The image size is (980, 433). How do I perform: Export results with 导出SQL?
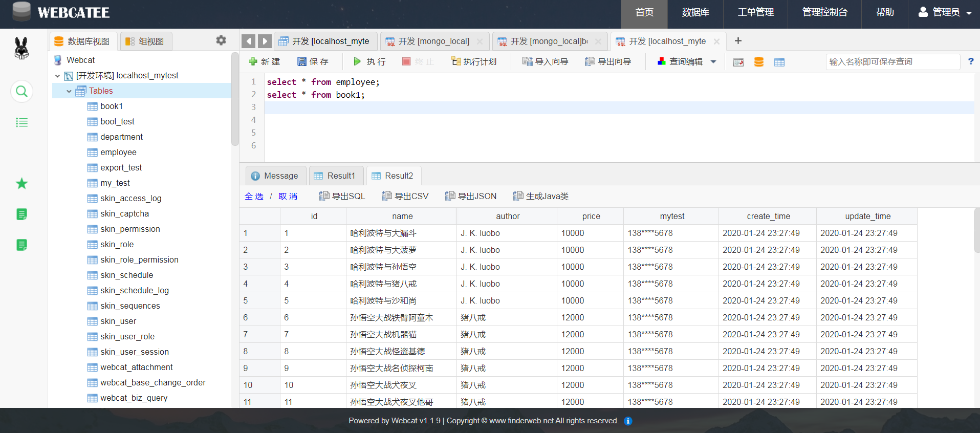click(x=342, y=196)
